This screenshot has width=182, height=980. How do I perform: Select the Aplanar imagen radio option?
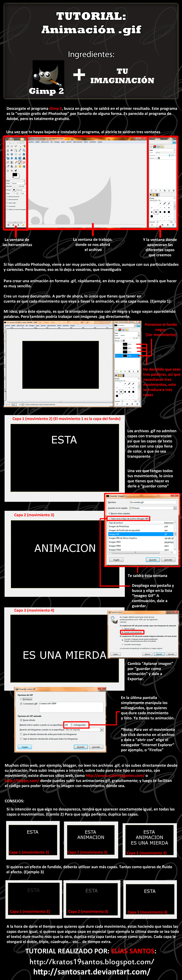[x=128, y=629]
